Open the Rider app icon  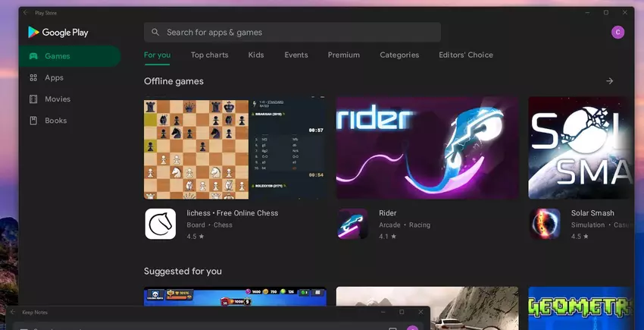[352, 224]
